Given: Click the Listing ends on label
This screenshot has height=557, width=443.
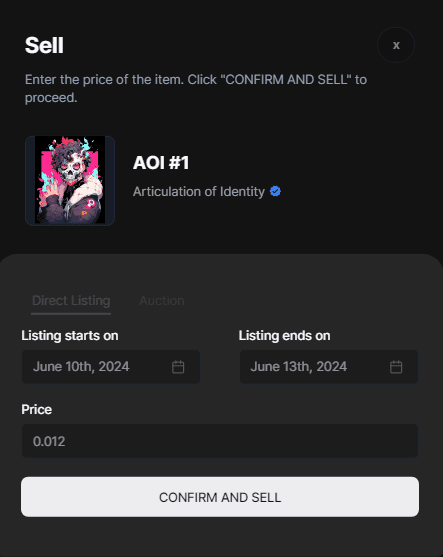Looking at the screenshot, I should [x=285, y=335].
